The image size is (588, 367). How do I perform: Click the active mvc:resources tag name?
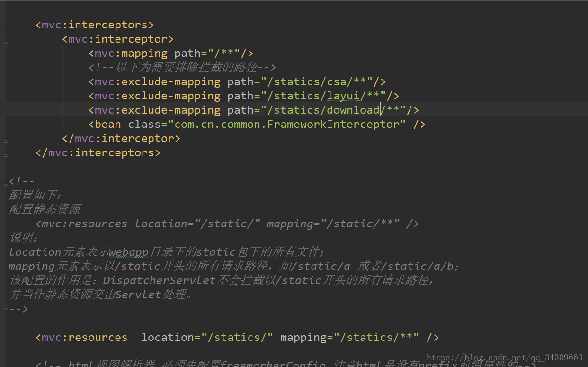tap(84, 338)
